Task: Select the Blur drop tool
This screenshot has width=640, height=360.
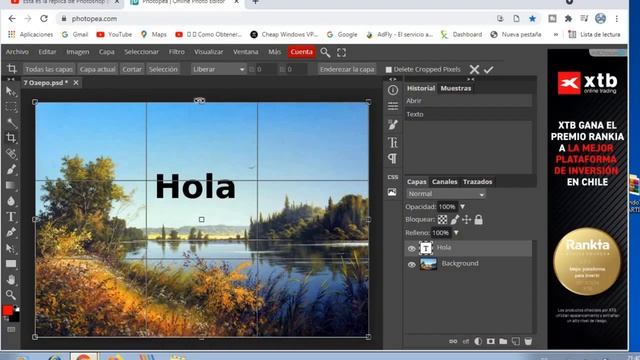Action: (11, 201)
